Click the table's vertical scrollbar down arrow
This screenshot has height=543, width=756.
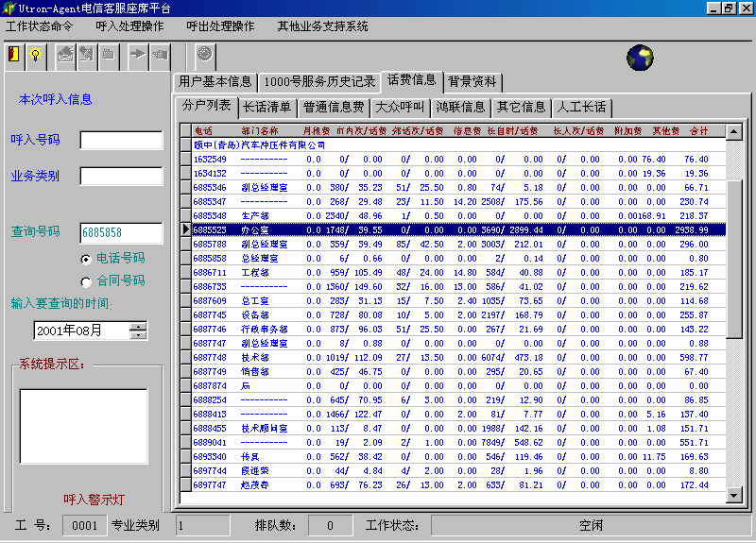(733, 495)
